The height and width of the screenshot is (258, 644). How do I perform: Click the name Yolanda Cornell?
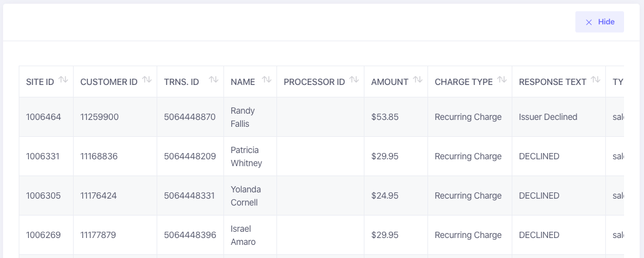click(246, 196)
